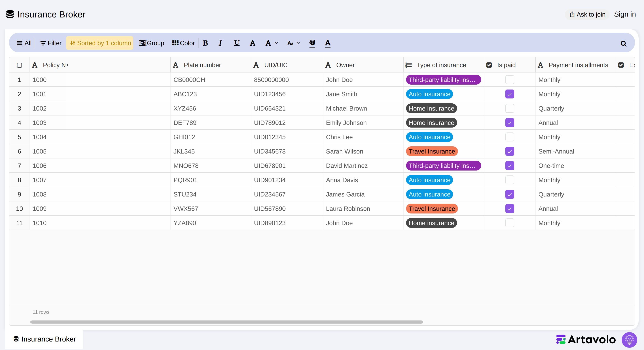
Task: Select the One-time payment cell
Action: (576, 166)
